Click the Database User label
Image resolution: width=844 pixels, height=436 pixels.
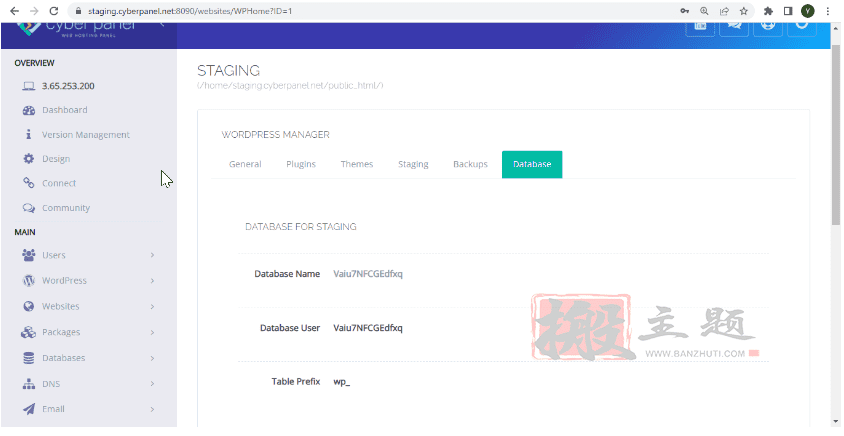coord(290,328)
